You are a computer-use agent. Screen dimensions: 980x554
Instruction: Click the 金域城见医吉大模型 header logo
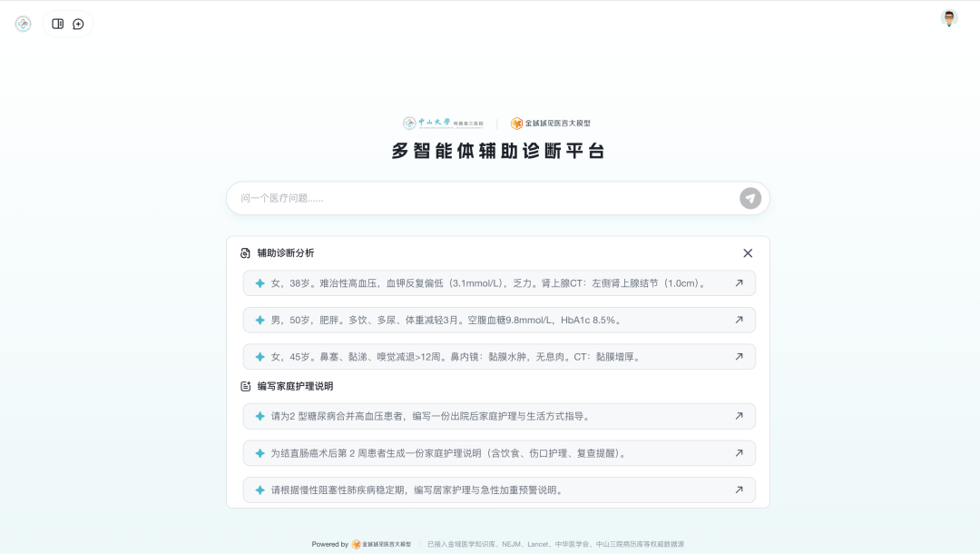coord(554,123)
